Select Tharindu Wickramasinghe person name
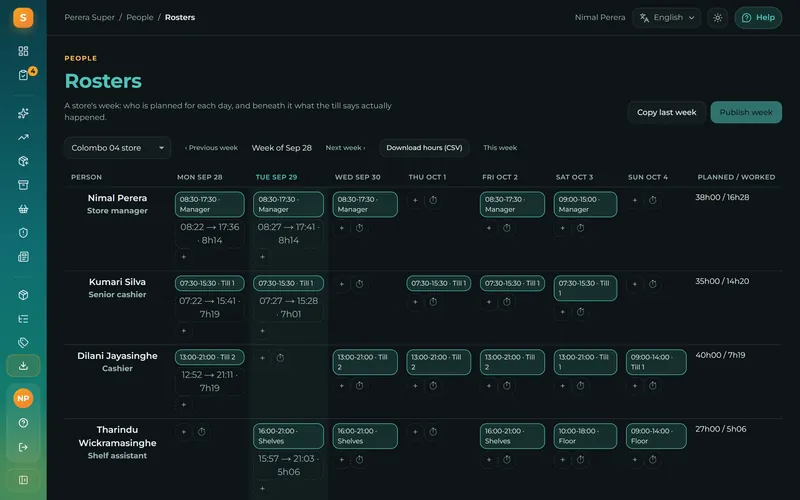 (117, 436)
